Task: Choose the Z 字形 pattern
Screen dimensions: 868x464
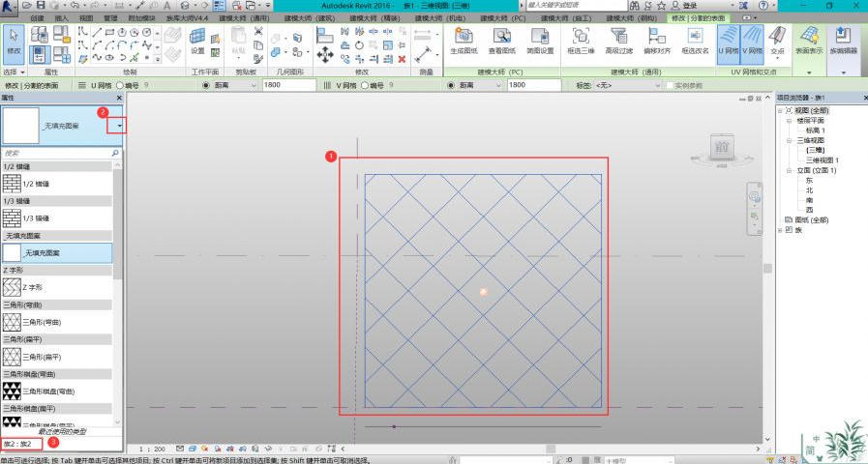Action: pos(57,287)
